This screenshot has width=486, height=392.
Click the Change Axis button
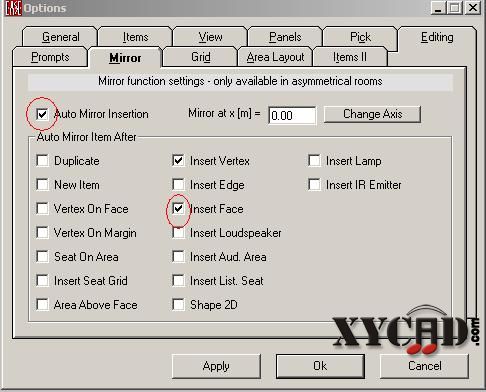click(x=372, y=114)
